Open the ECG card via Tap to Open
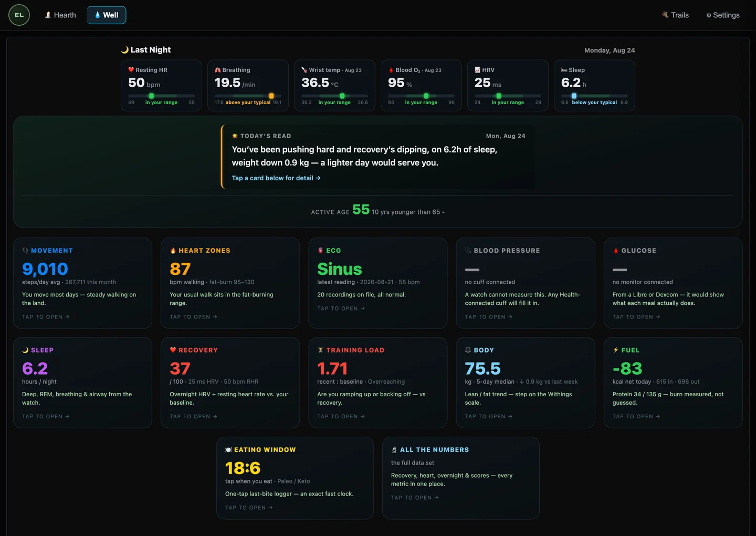The height and width of the screenshot is (536, 756). coord(341,308)
